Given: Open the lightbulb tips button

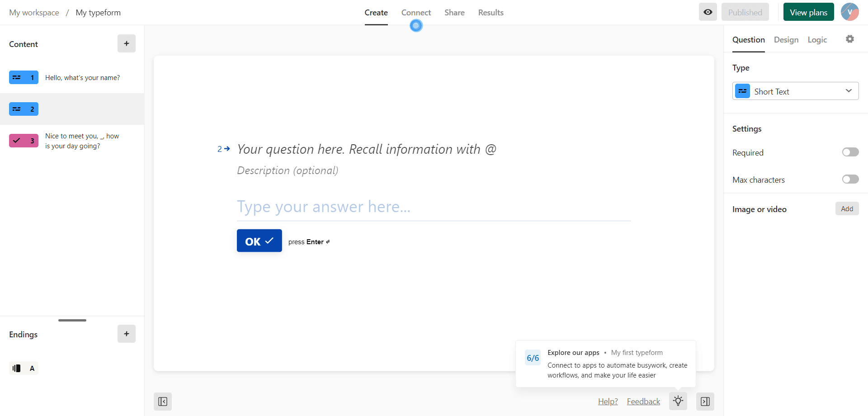Looking at the screenshot, I should tap(678, 401).
